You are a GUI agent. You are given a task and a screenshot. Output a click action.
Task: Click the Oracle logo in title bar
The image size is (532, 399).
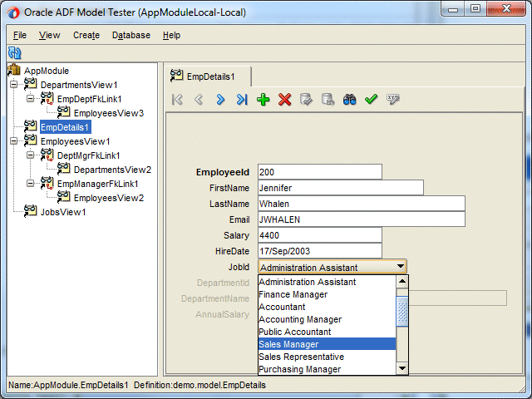[13, 13]
